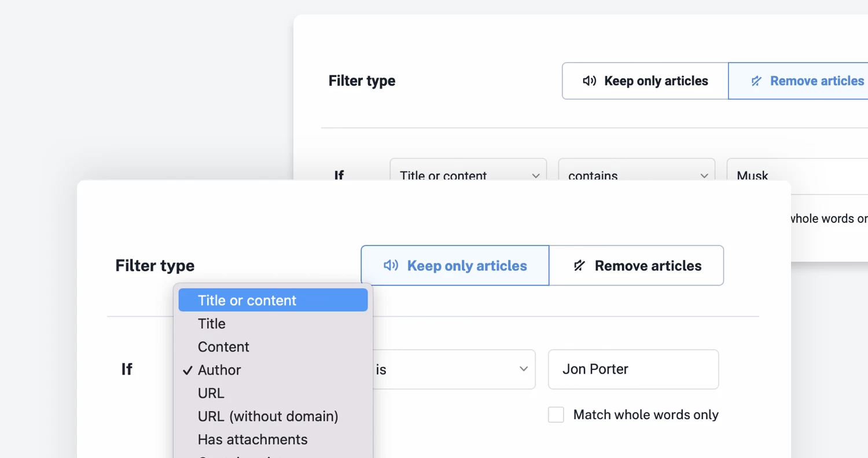Select the "URL" option in the list
868x458 pixels.
pyautogui.click(x=211, y=393)
